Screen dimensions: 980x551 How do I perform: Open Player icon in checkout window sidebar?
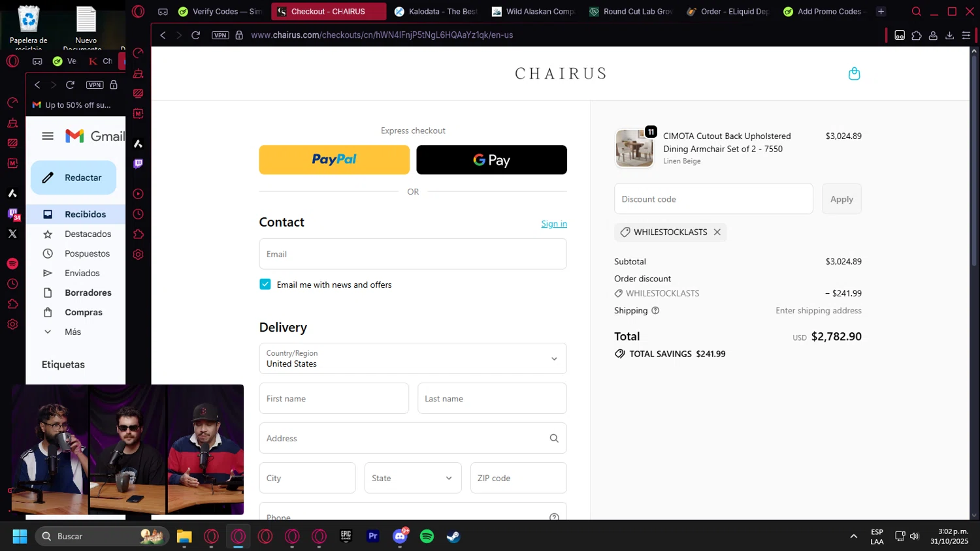138,194
